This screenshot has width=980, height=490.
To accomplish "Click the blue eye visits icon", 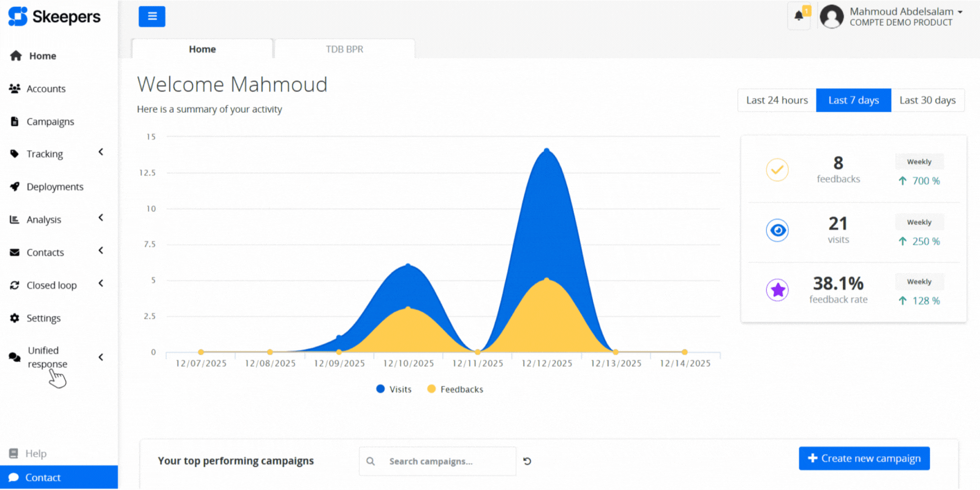I will click(777, 230).
